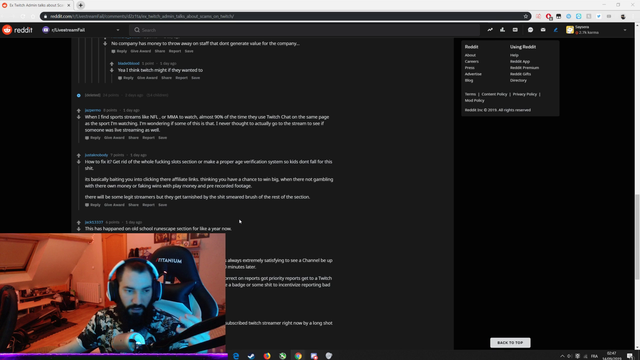This screenshot has height=360, width=640.
Task: Open justaknobody's user profile link
Action: pos(96,155)
